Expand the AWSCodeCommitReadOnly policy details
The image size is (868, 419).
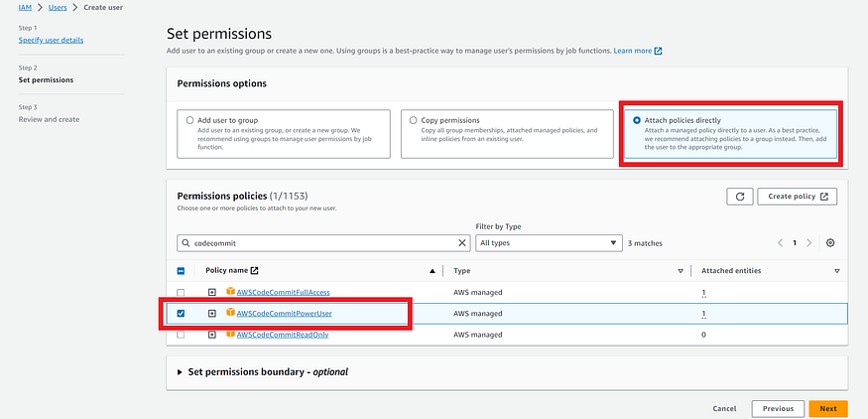(x=212, y=335)
